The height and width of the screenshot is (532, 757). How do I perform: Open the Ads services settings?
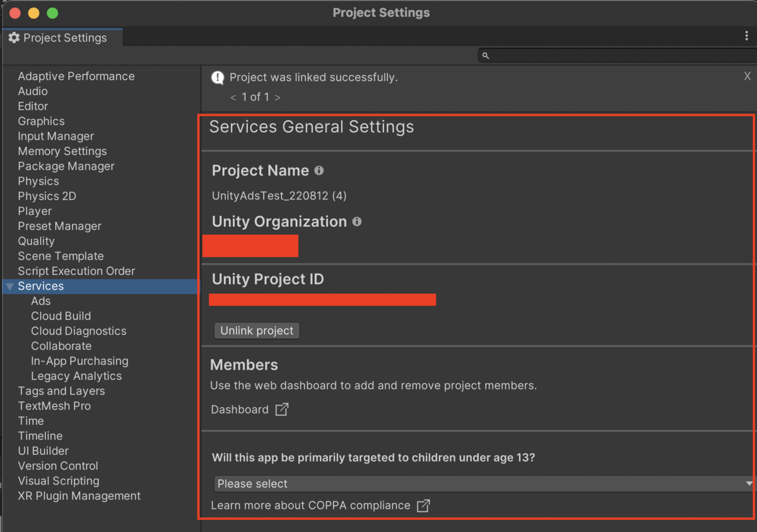(41, 301)
